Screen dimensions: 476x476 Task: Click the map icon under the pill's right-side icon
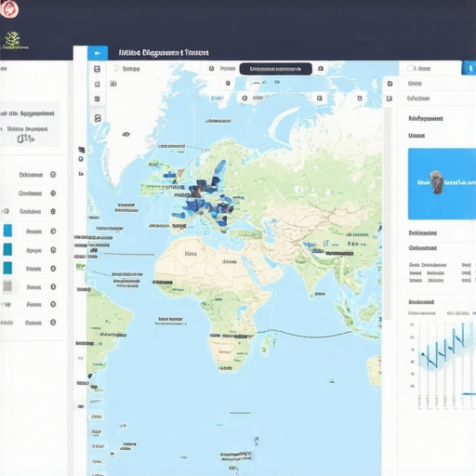[320, 99]
